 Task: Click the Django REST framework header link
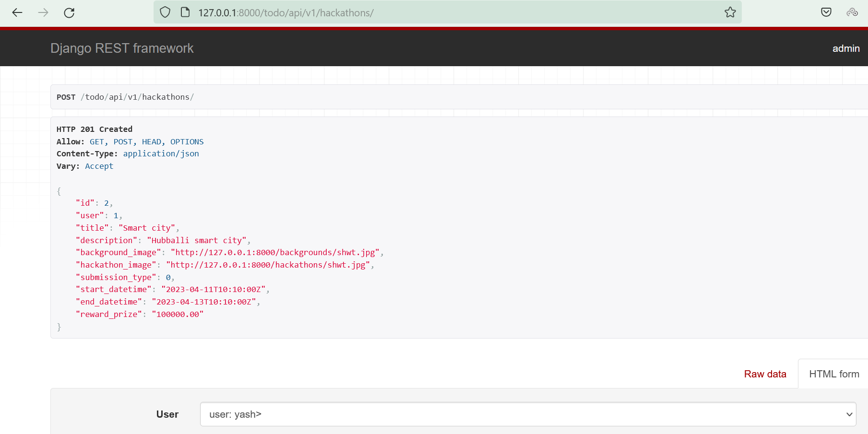click(122, 48)
